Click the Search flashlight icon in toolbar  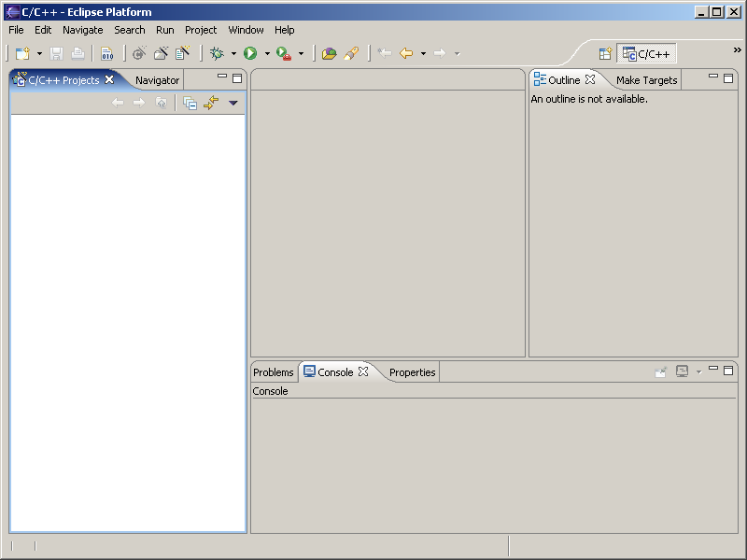tap(351, 54)
